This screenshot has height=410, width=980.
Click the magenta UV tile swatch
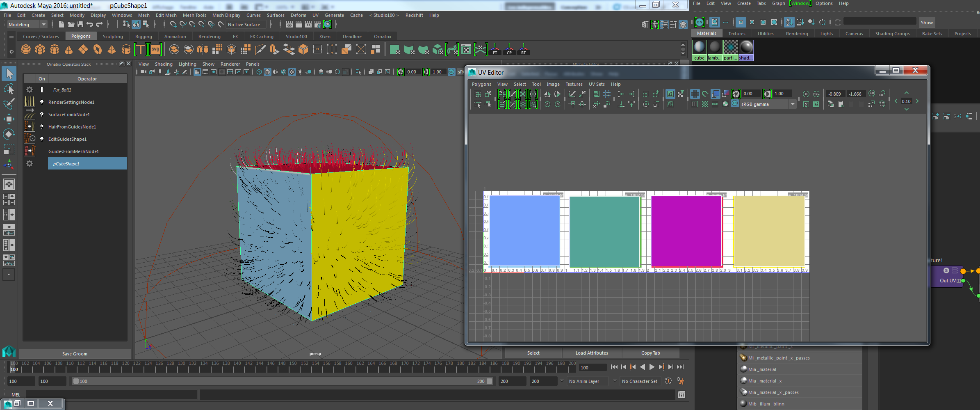tap(686, 231)
